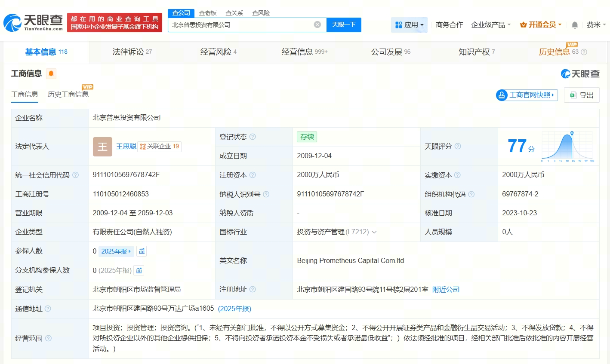
Task: Click the help icon next to 注册地址
Action: tap(253, 289)
